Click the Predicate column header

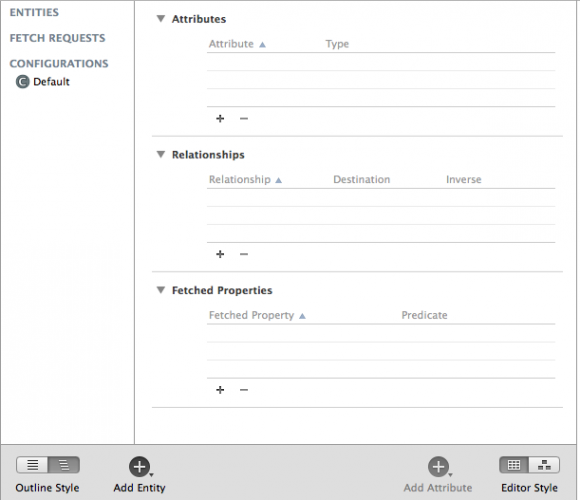(424, 315)
